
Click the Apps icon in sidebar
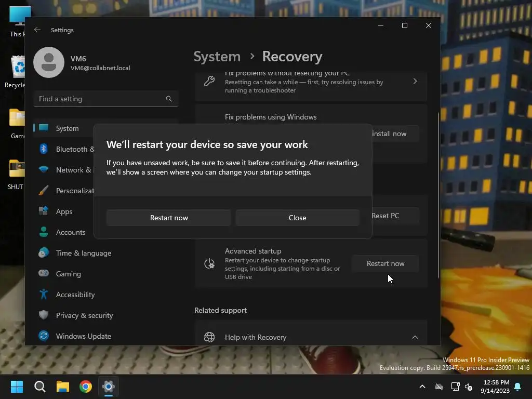(44, 211)
